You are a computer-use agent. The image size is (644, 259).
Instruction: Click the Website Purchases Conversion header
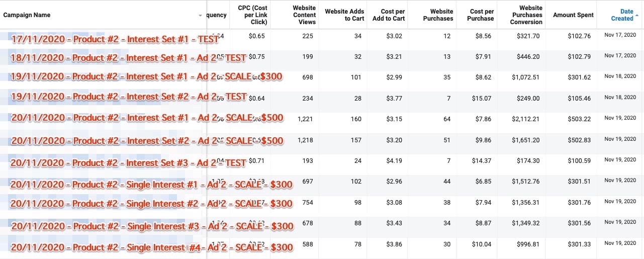pyautogui.click(x=526, y=15)
